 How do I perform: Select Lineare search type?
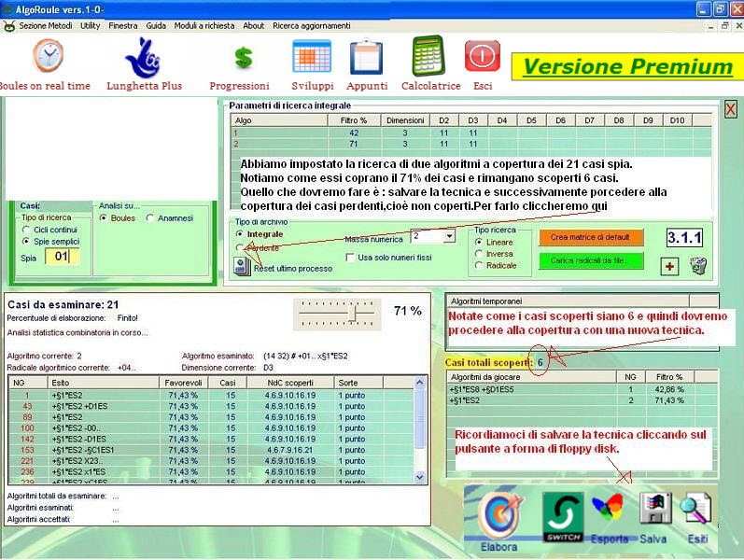point(479,242)
